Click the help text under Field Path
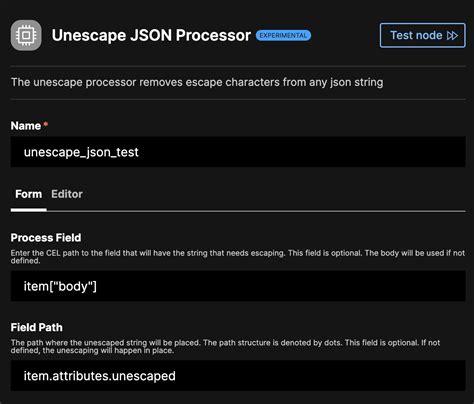474x404 pixels. tap(225, 346)
